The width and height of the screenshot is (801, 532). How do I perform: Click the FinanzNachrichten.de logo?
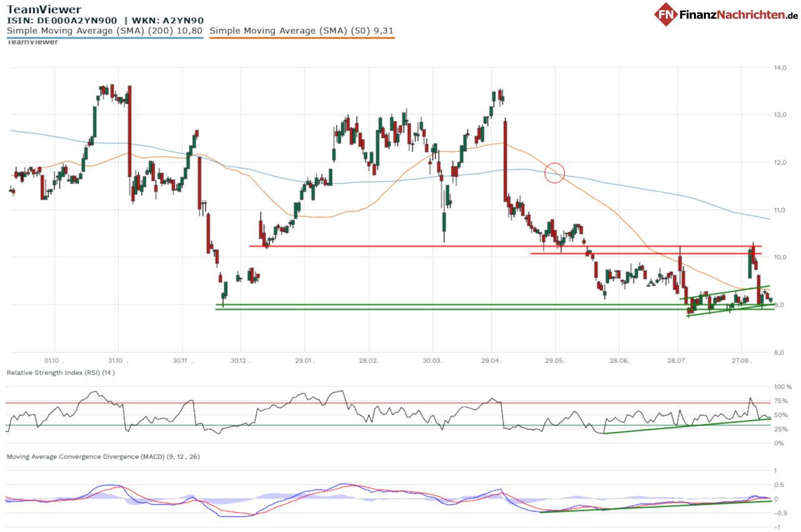[x=727, y=14]
